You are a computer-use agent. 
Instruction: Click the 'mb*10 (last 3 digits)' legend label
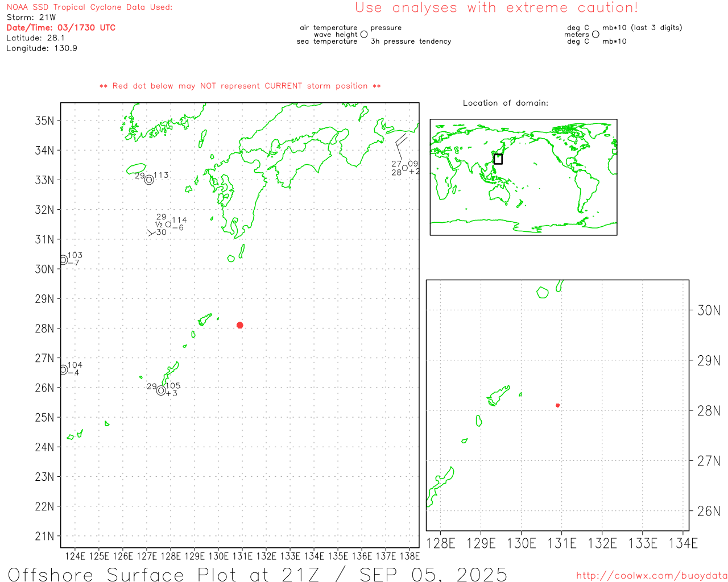pos(642,27)
